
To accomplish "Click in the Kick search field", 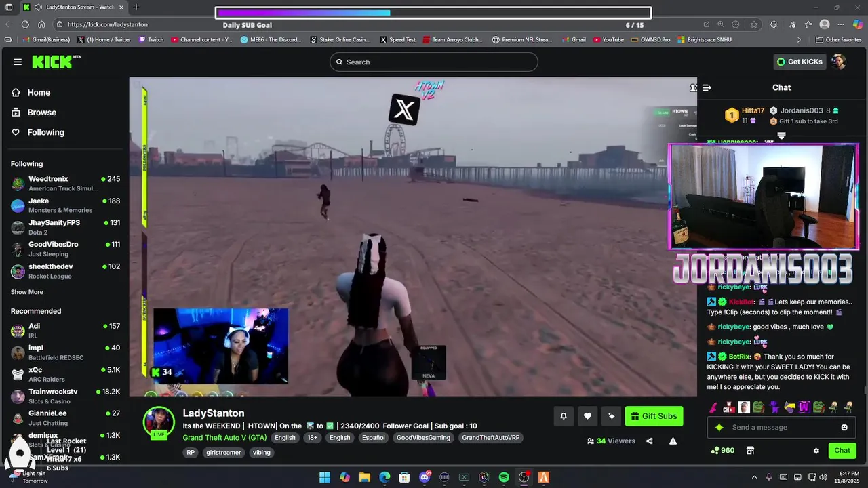I will tap(434, 62).
